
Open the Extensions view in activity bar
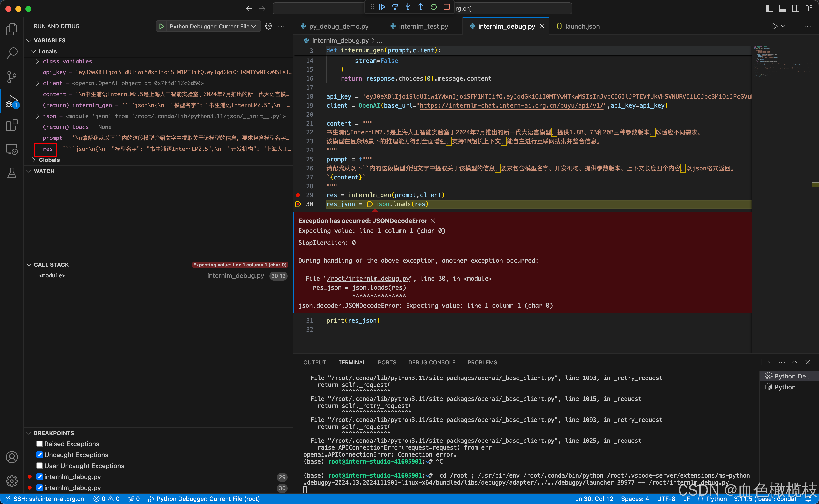[x=12, y=125]
